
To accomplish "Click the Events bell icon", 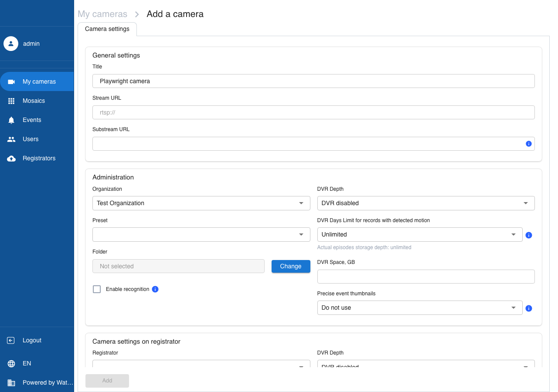I will tap(11, 120).
